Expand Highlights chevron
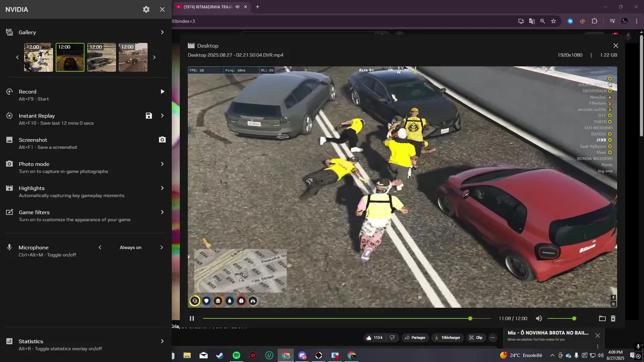This screenshot has height=362, width=644. coord(162,188)
